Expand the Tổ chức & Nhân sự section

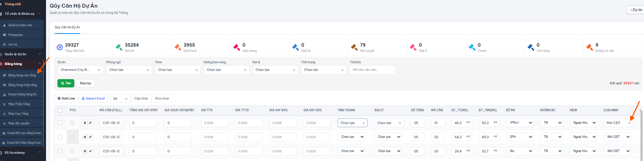pos(22,14)
